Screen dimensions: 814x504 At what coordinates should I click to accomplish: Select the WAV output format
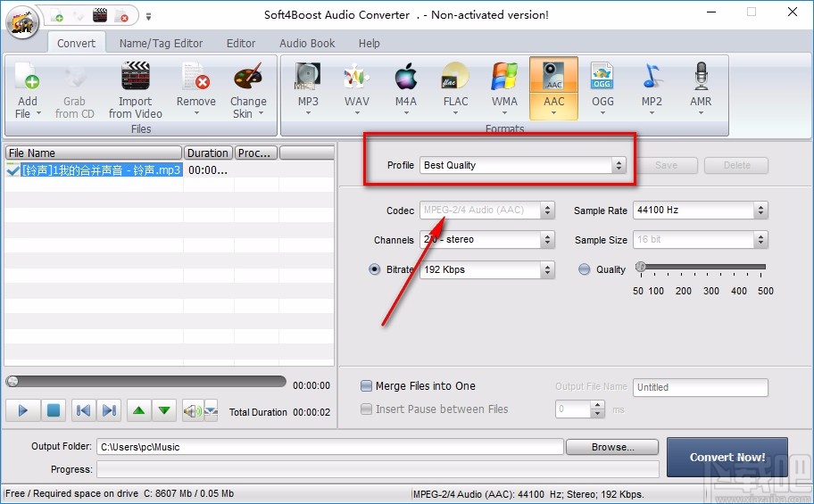click(357, 77)
